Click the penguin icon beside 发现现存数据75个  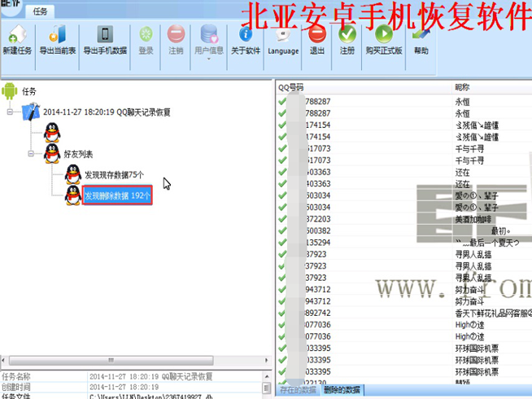point(73,174)
